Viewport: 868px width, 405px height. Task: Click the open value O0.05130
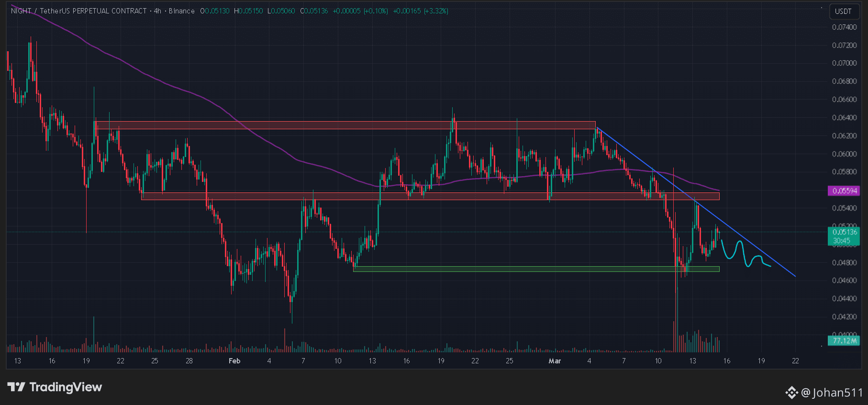point(215,11)
